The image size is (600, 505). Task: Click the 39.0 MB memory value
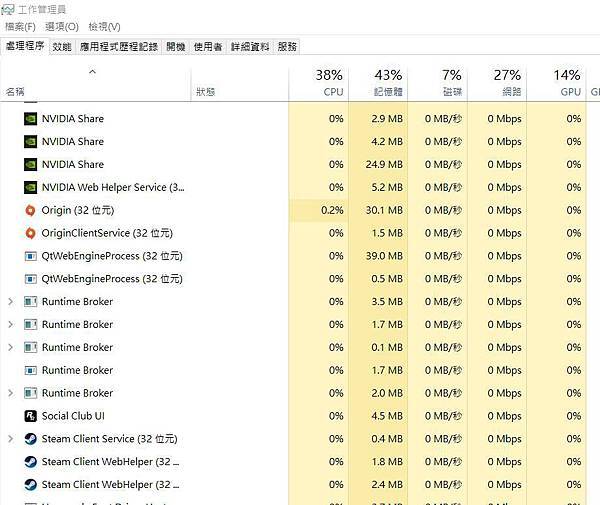coord(384,256)
